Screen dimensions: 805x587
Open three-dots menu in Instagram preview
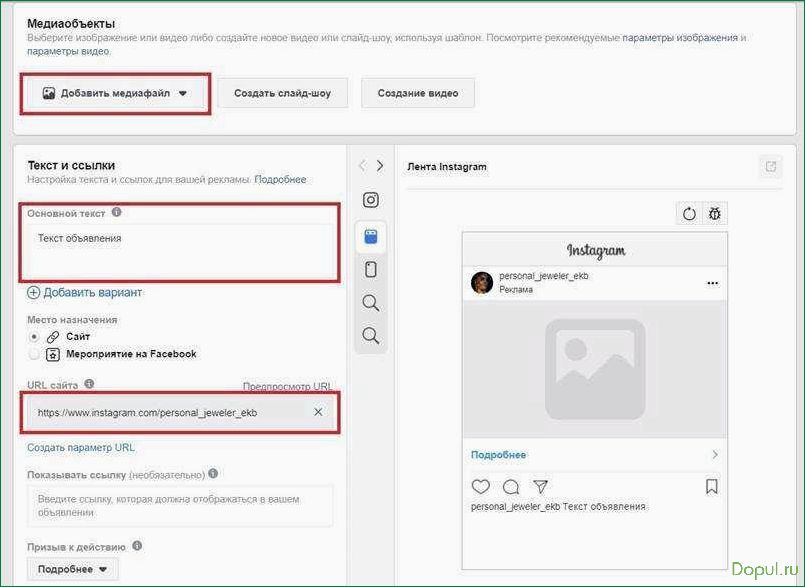click(x=712, y=283)
